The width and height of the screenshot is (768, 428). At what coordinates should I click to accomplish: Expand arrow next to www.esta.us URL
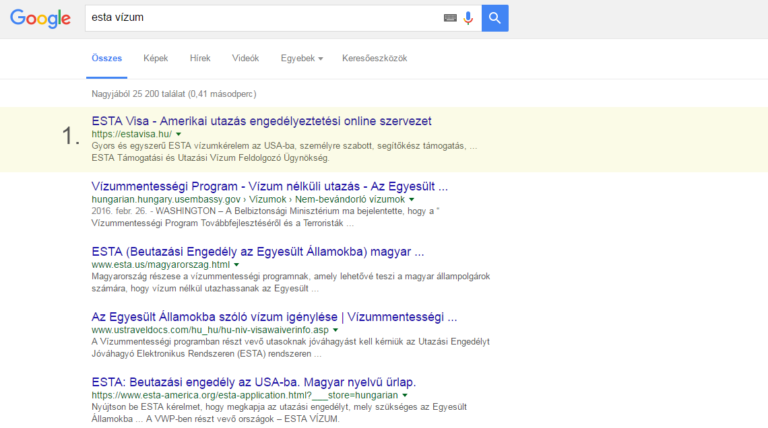pos(237,265)
